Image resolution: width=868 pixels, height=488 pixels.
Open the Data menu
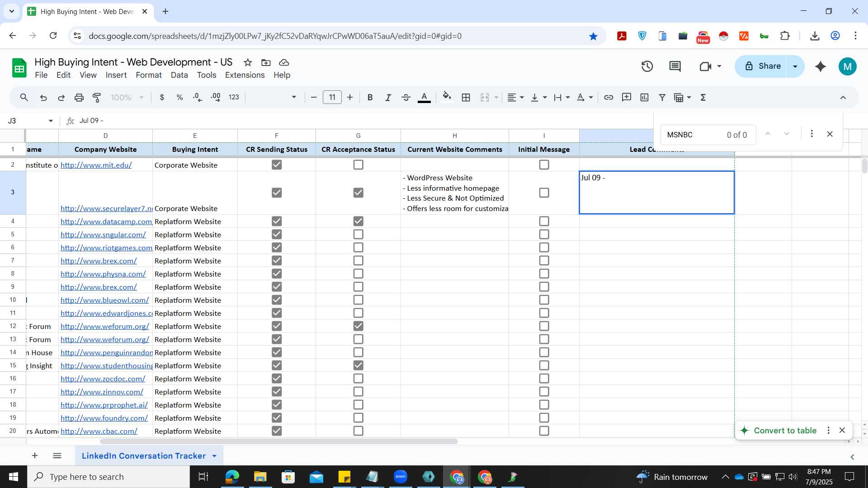click(x=179, y=75)
